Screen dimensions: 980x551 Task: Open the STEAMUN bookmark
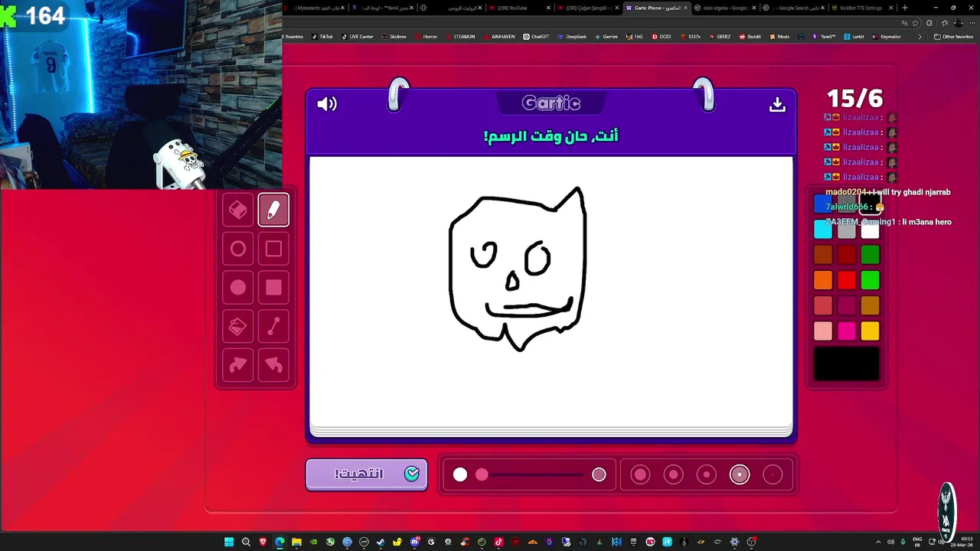[460, 37]
